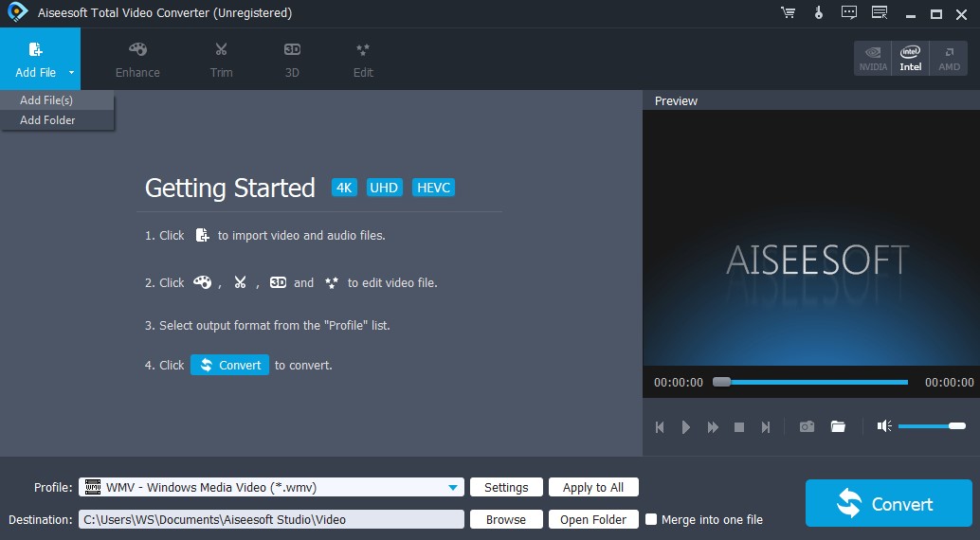Screen dimensions: 980x540
Task: Click the Preview panel heading
Action: 677,100
